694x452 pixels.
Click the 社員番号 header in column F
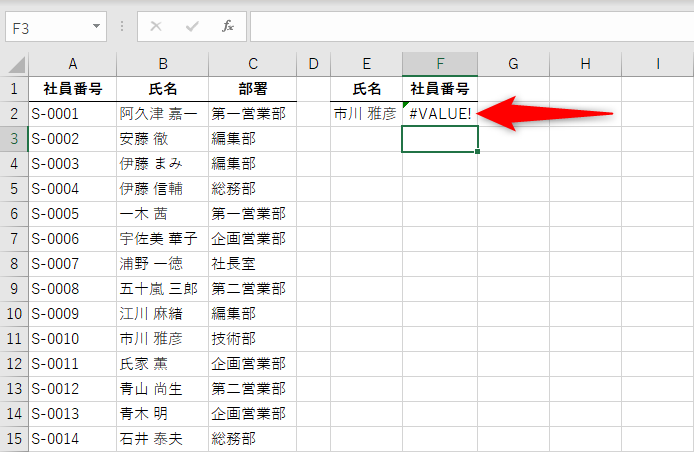(x=440, y=89)
